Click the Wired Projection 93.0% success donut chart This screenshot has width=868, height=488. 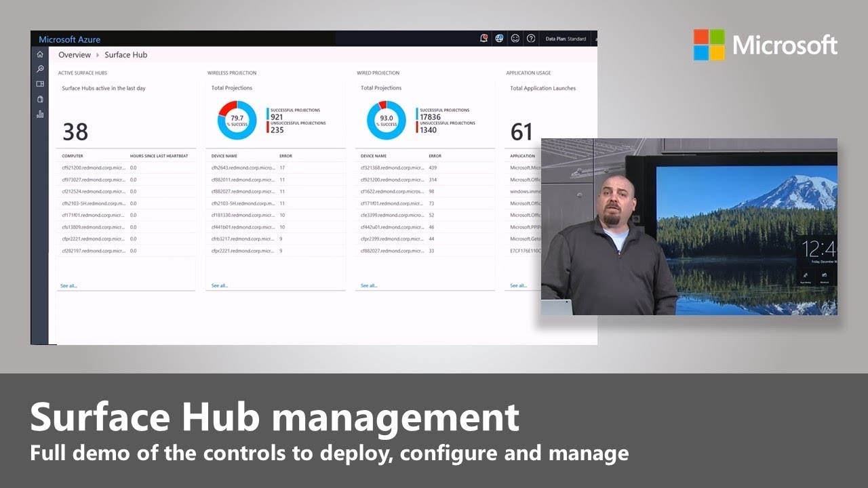tap(387, 120)
